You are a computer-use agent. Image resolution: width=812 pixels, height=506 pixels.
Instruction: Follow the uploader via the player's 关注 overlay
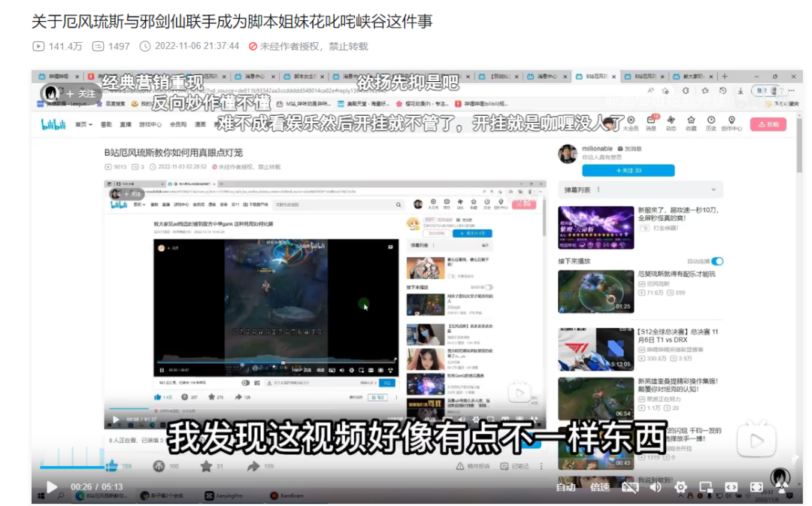(x=80, y=94)
